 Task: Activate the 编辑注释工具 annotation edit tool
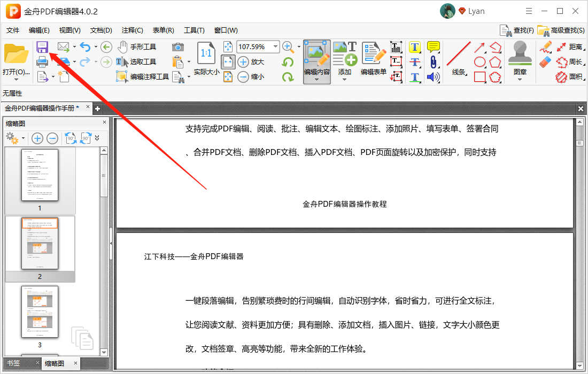point(143,77)
